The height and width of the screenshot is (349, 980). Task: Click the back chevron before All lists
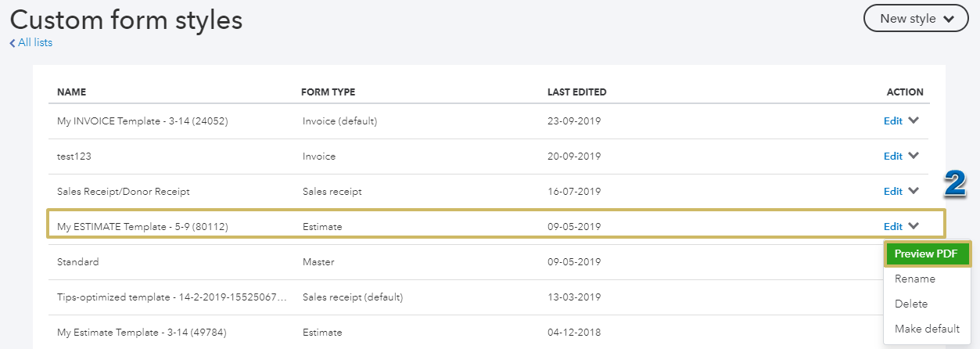(13, 43)
